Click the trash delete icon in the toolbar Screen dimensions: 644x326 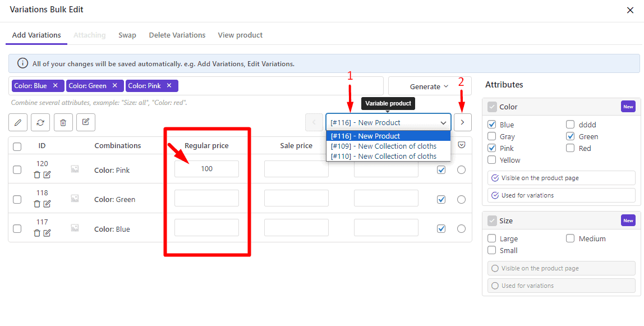coord(62,122)
